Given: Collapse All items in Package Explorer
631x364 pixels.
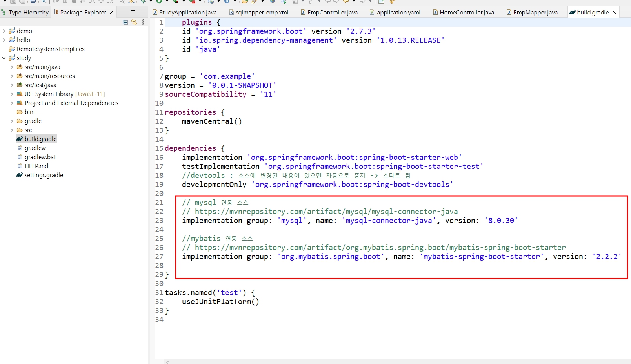Looking at the screenshot, I should 125,22.
